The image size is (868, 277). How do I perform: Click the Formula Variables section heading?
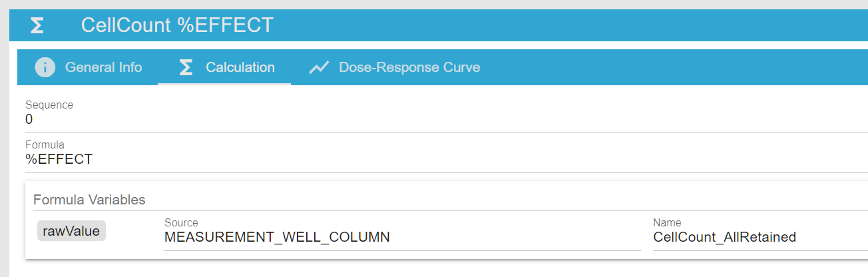[x=89, y=199]
